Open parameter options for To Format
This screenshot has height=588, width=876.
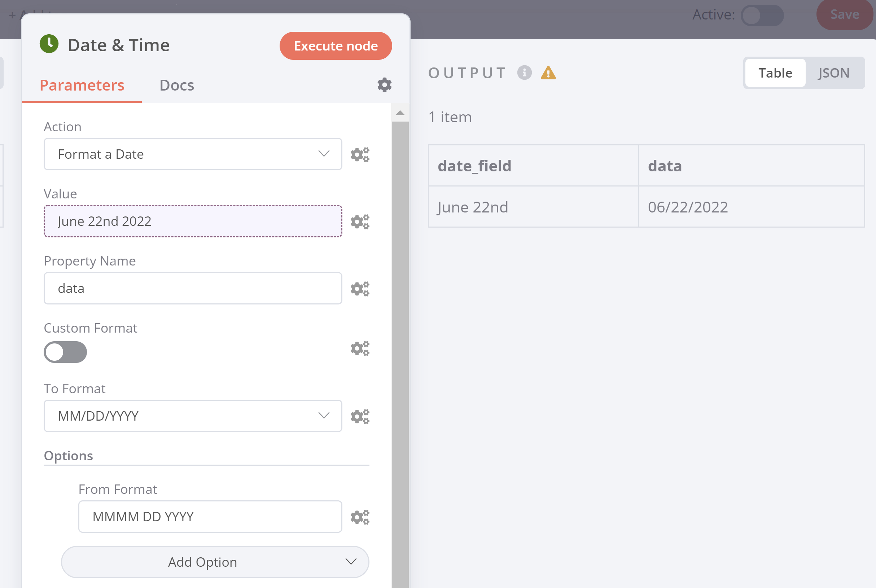[360, 416]
